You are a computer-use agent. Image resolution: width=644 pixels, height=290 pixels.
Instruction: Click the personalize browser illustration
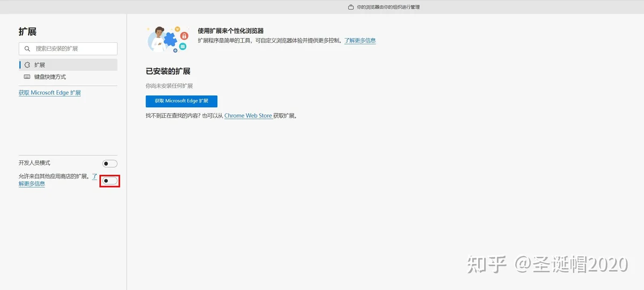[x=167, y=39]
